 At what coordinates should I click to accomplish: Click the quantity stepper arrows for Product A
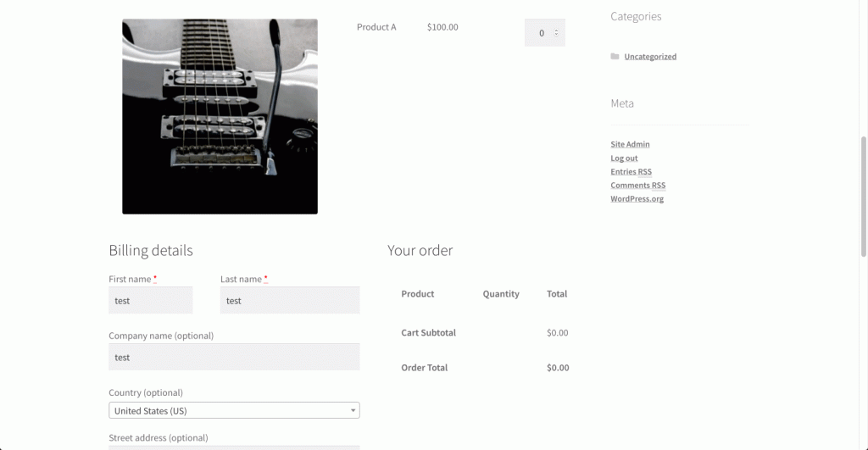tap(556, 33)
